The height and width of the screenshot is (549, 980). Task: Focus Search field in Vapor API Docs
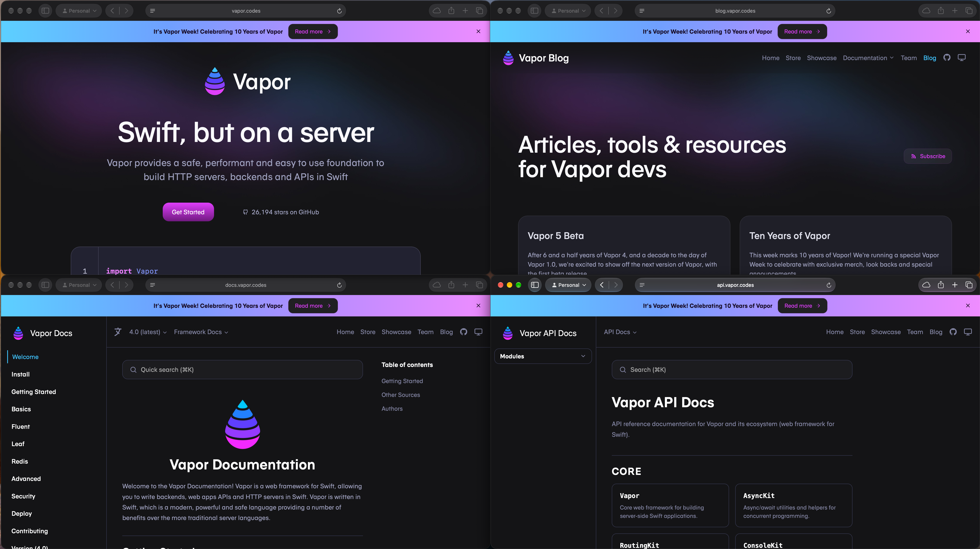tap(732, 370)
